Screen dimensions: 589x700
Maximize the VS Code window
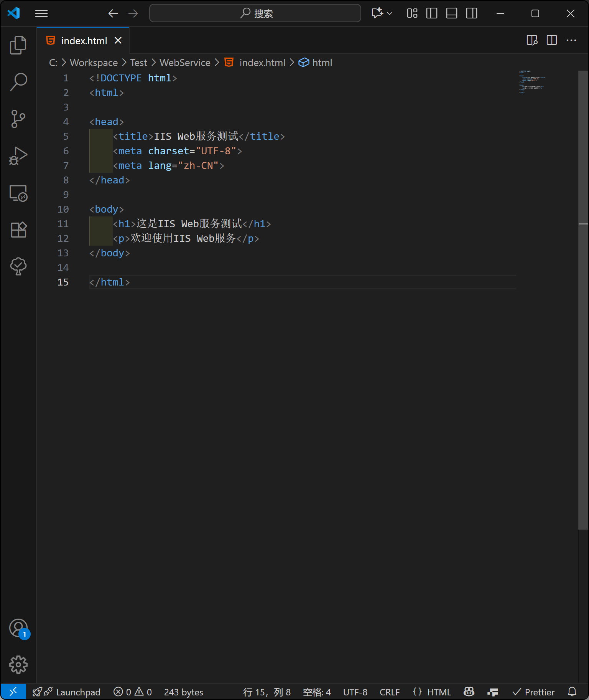(x=535, y=13)
